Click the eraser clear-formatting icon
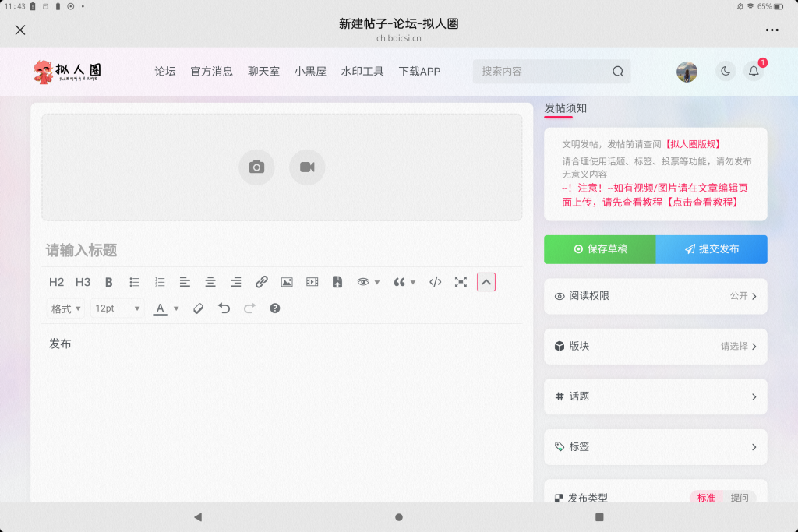 point(198,308)
